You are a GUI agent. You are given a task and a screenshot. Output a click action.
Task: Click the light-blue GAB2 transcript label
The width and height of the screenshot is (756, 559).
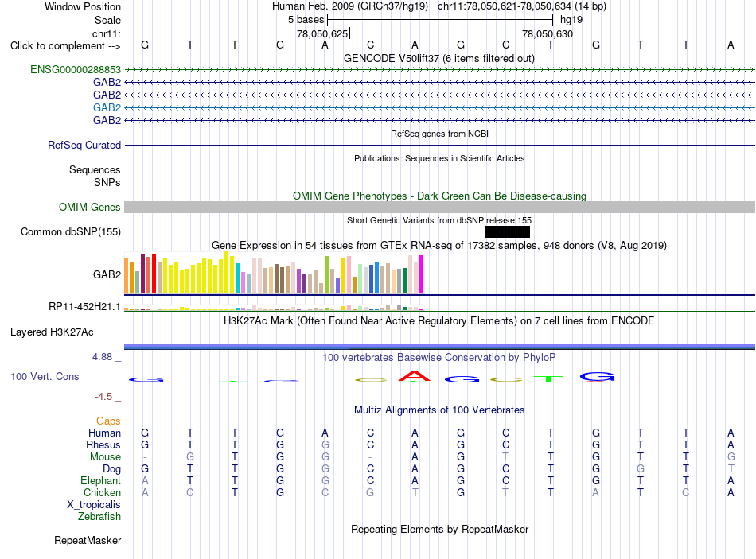click(x=107, y=107)
